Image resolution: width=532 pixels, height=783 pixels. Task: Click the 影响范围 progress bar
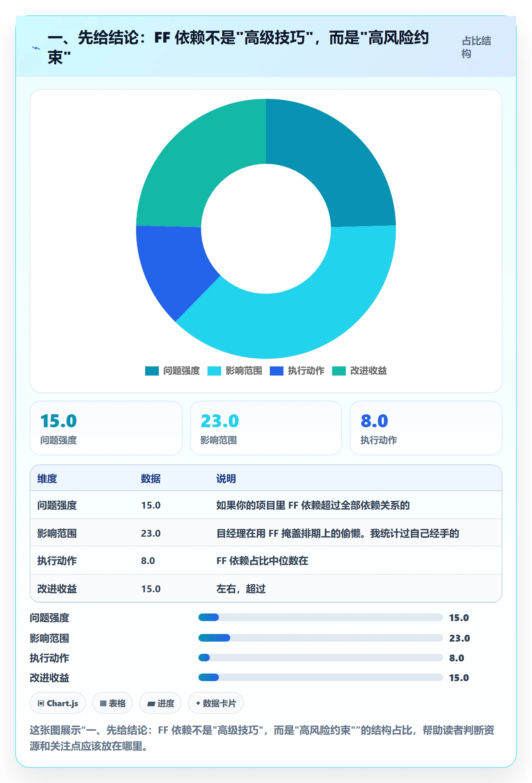(320, 638)
